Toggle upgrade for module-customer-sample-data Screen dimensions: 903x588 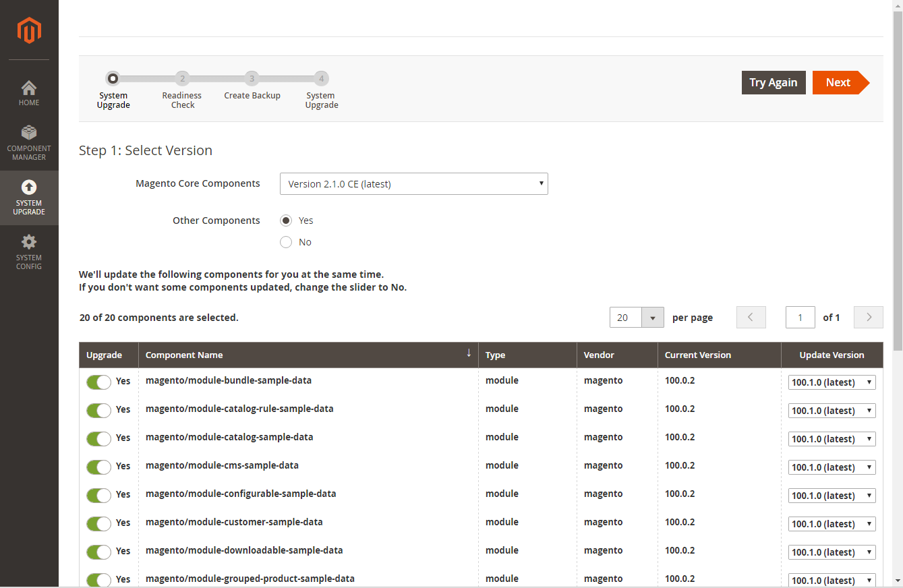(x=98, y=524)
